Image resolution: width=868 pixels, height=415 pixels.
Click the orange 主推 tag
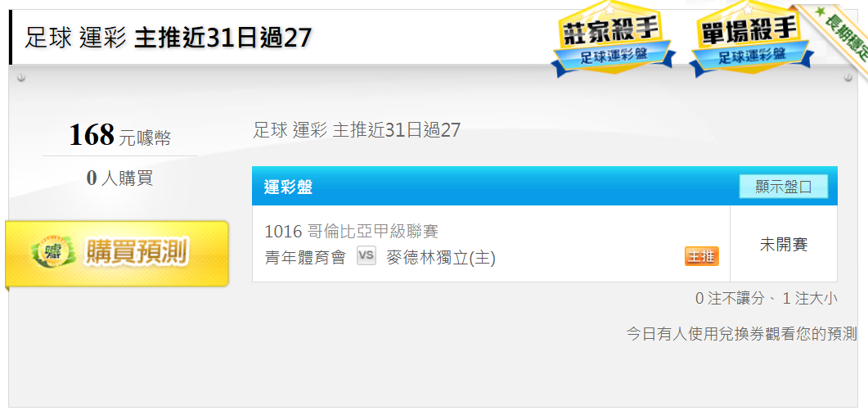pos(701,256)
